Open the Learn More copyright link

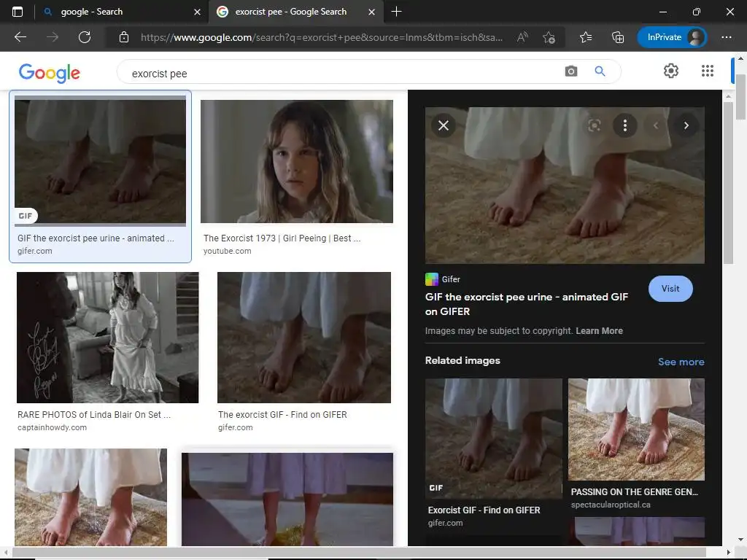pyautogui.click(x=599, y=331)
